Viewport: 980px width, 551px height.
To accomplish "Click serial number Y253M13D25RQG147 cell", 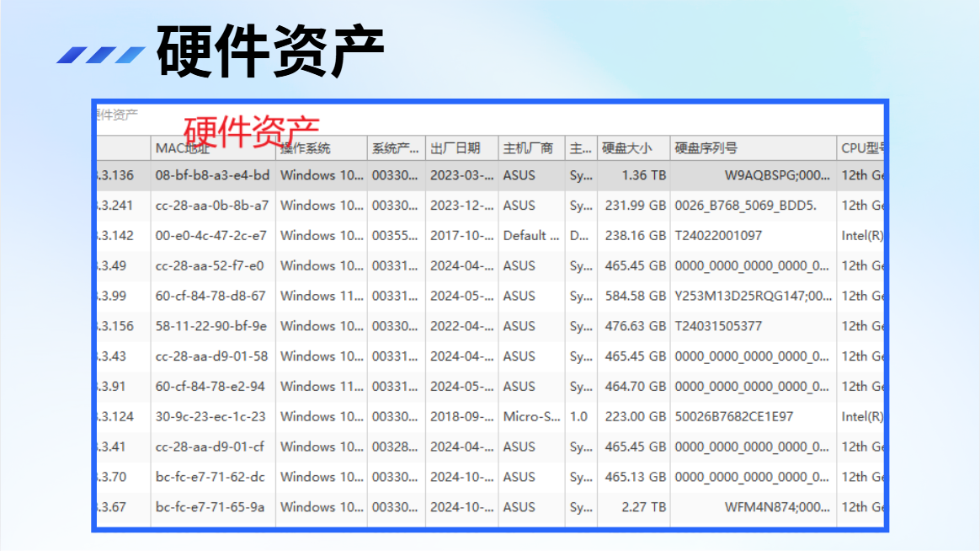I will click(754, 296).
